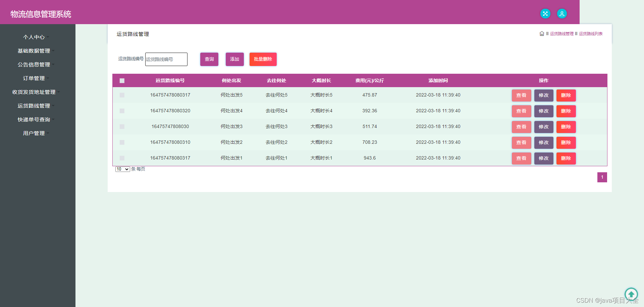Click 修改 for the 何处出发2 row

pyautogui.click(x=544, y=143)
